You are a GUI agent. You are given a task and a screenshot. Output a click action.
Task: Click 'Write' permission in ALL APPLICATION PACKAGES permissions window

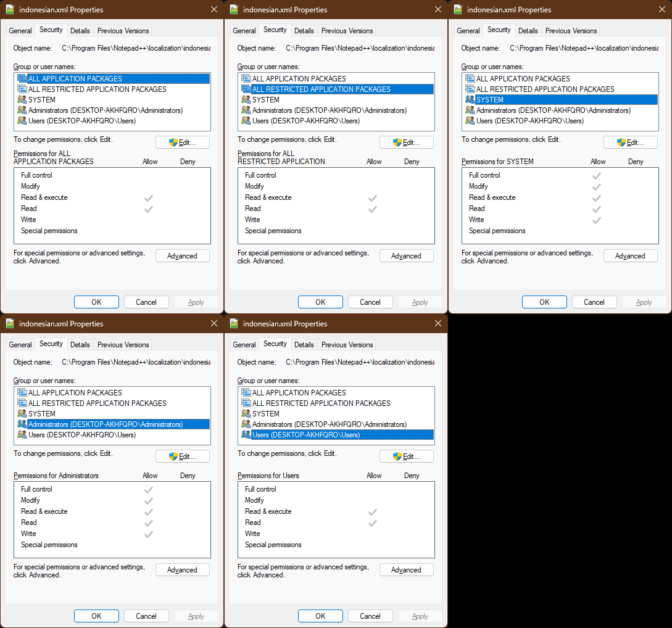point(28,220)
